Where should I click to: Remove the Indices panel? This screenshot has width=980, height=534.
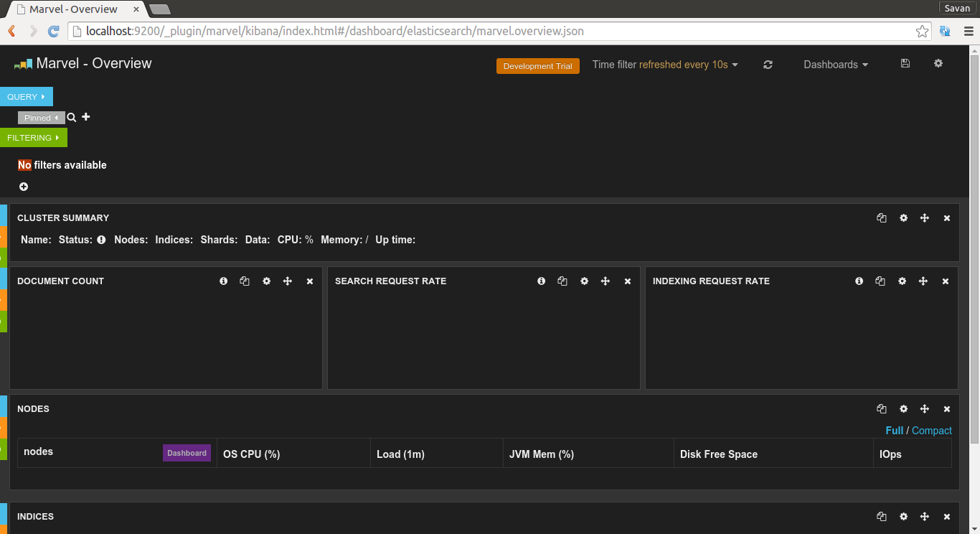[947, 517]
